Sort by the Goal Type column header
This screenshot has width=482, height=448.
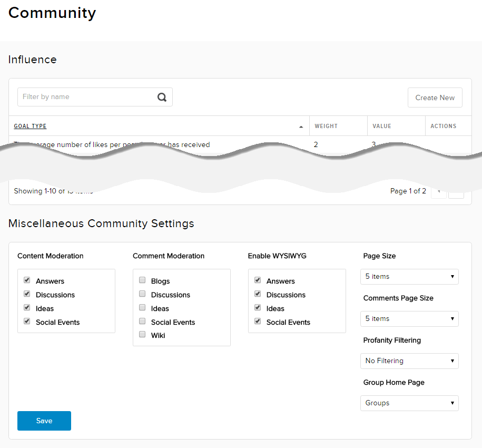pos(30,126)
